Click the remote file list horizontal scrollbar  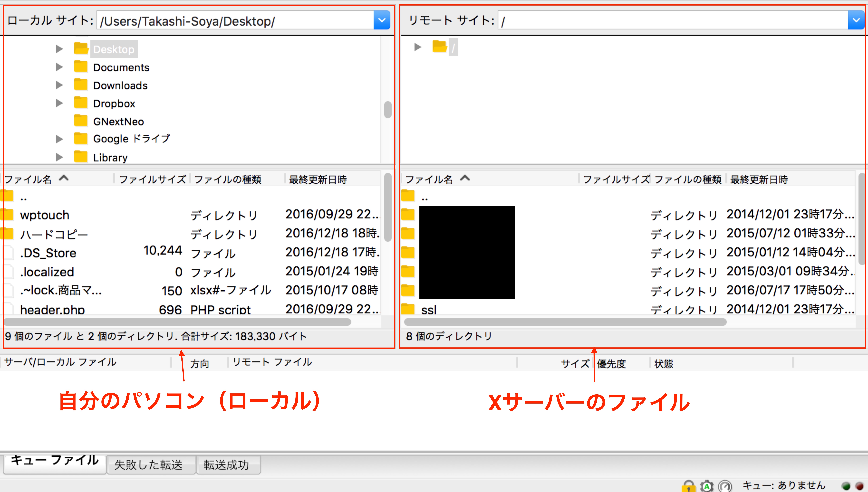[565, 322]
